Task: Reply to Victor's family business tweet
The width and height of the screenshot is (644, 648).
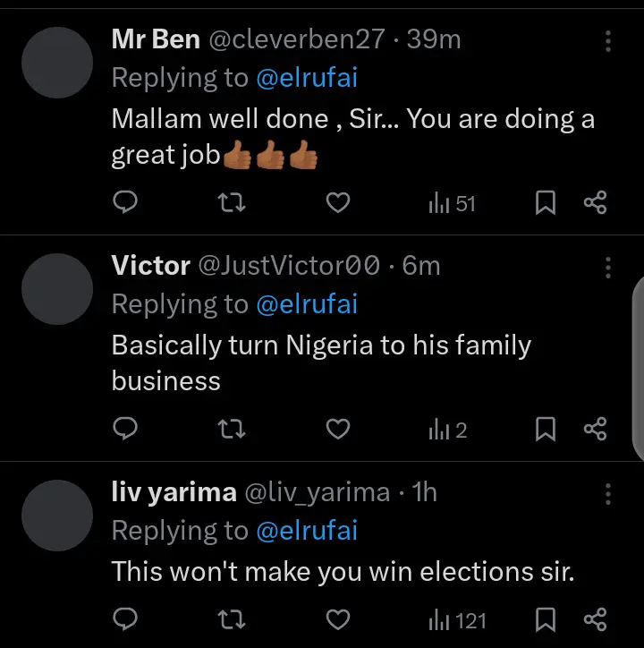Action: (126, 431)
